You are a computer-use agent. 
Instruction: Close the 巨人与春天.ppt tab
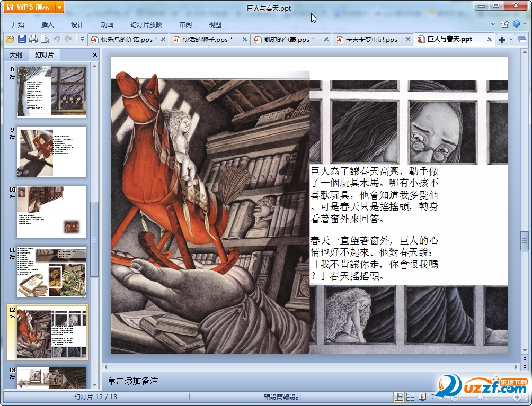click(490, 39)
